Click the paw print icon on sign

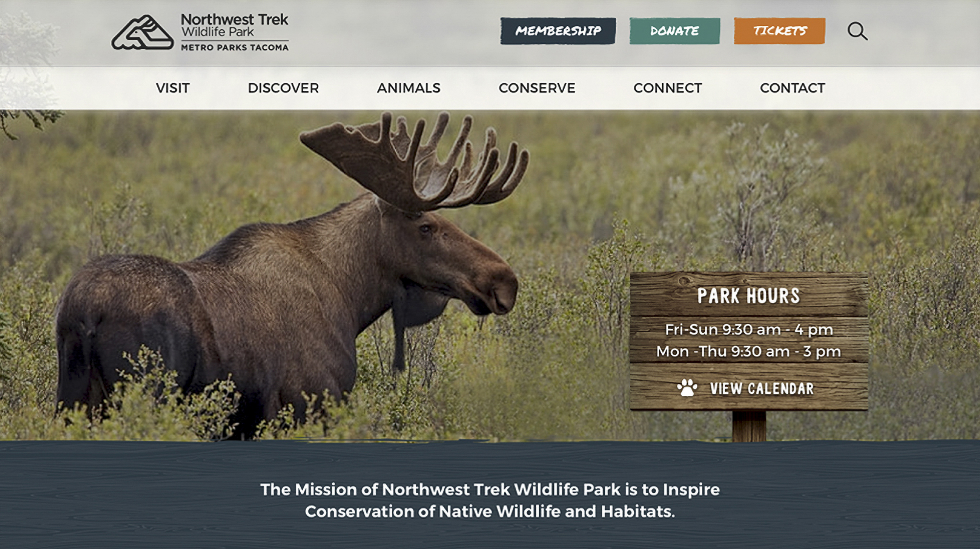pyautogui.click(x=687, y=388)
